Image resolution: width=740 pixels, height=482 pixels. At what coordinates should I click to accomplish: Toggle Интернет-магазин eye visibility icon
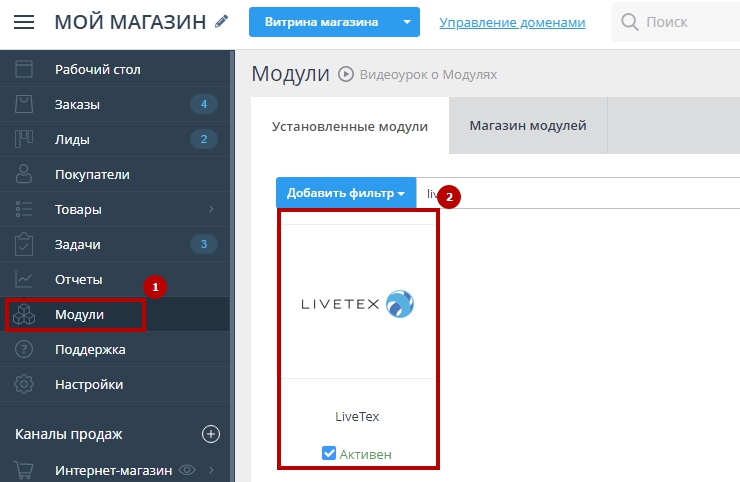187,470
